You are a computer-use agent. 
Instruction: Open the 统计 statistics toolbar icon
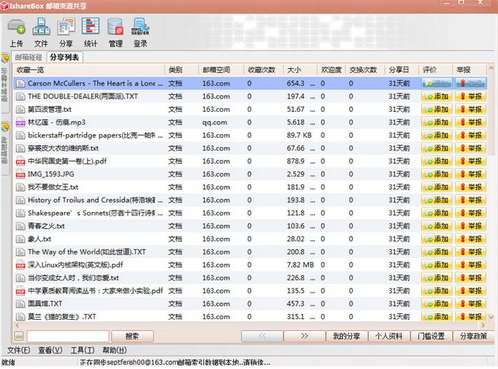coord(90,32)
